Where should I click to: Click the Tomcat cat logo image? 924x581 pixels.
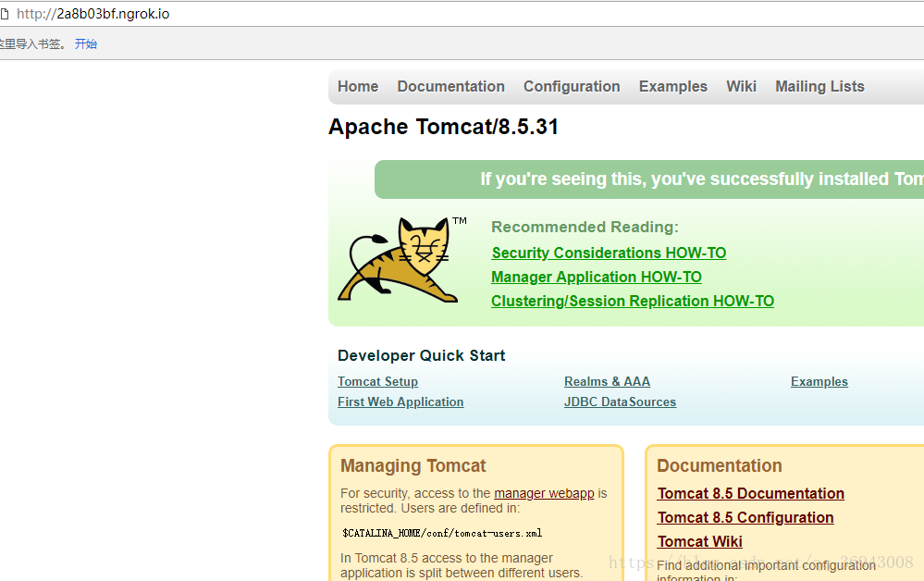(402, 259)
